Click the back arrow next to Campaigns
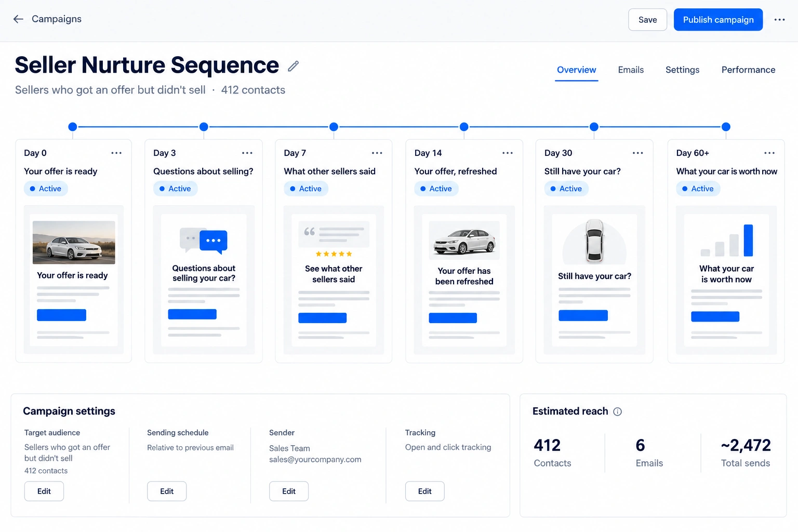Image resolution: width=798 pixels, height=532 pixels. tap(18, 19)
